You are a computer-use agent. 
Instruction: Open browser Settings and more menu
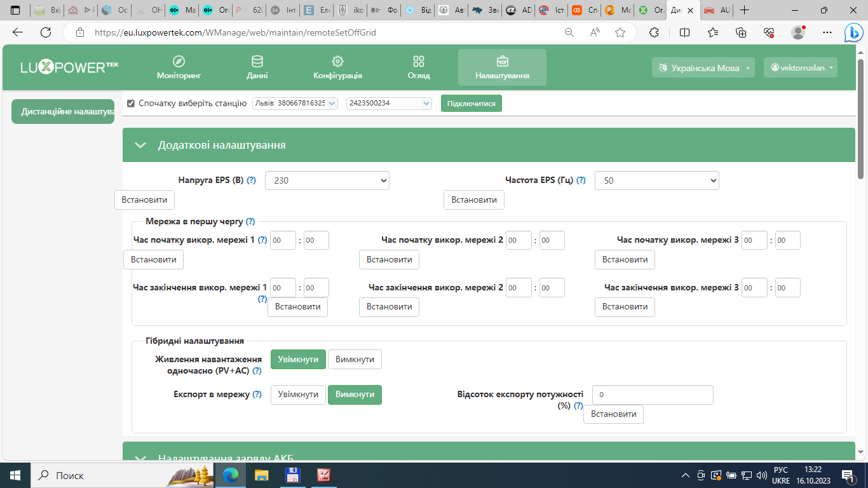[x=827, y=32]
